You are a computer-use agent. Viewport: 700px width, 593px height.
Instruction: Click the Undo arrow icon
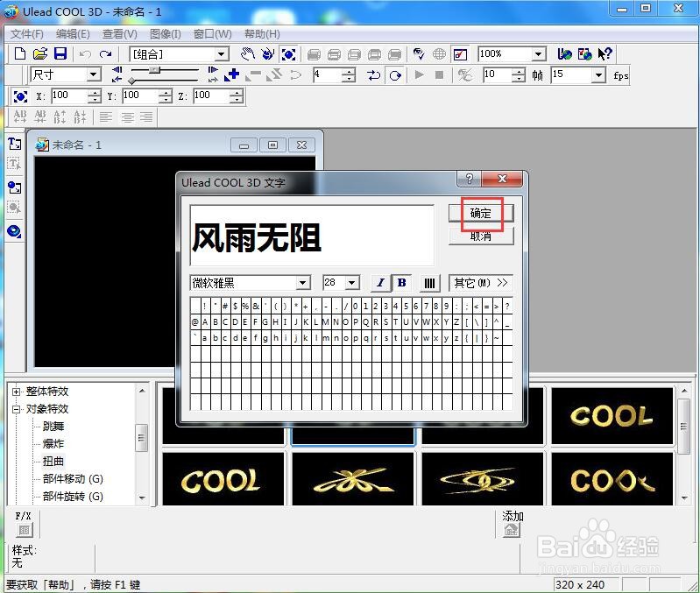point(85,54)
